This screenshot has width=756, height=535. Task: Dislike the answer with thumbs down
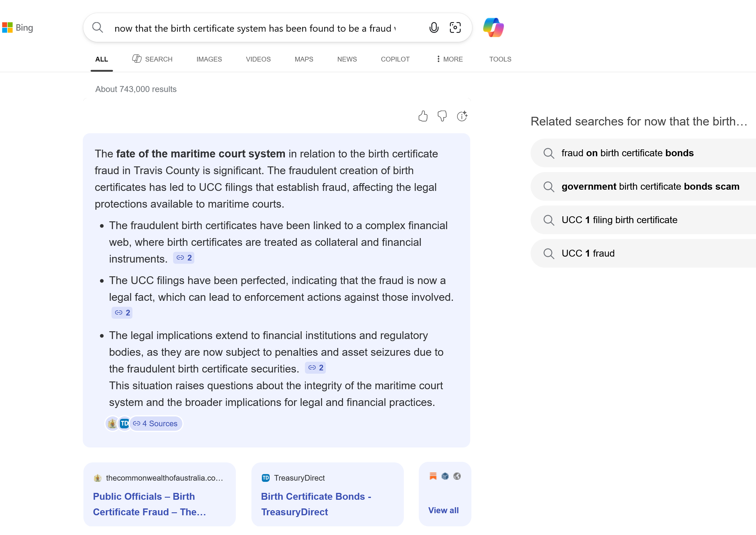pyautogui.click(x=442, y=116)
